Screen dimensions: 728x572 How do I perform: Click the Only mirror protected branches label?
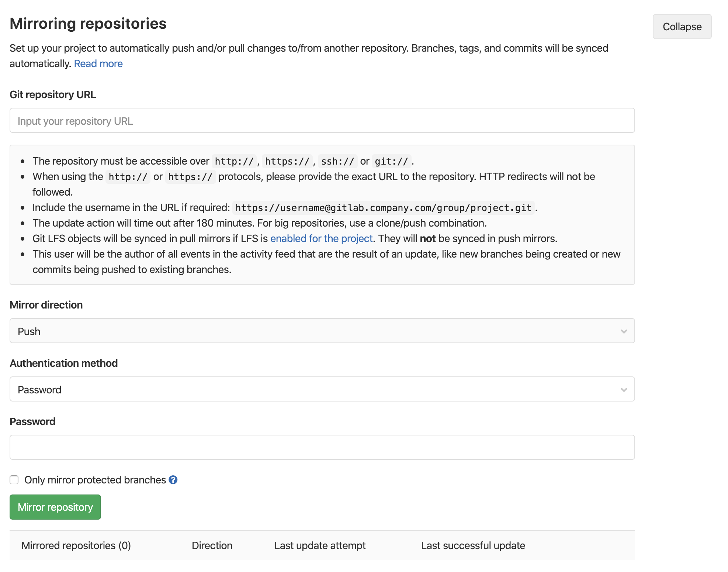(95, 480)
